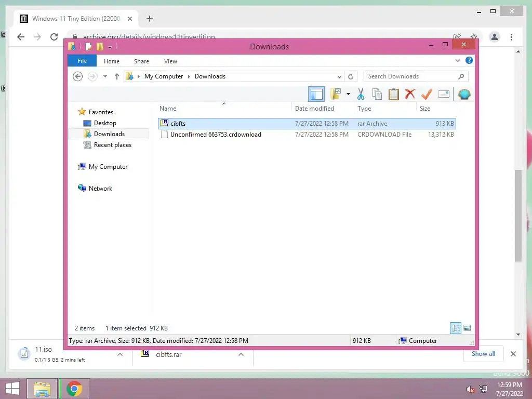Sort by Type column header

click(x=364, y=109)
